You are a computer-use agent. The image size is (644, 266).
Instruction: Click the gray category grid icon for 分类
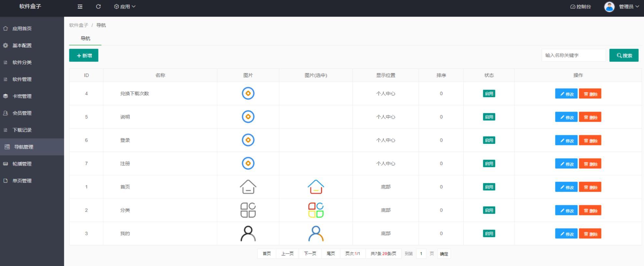pos(248,210)
